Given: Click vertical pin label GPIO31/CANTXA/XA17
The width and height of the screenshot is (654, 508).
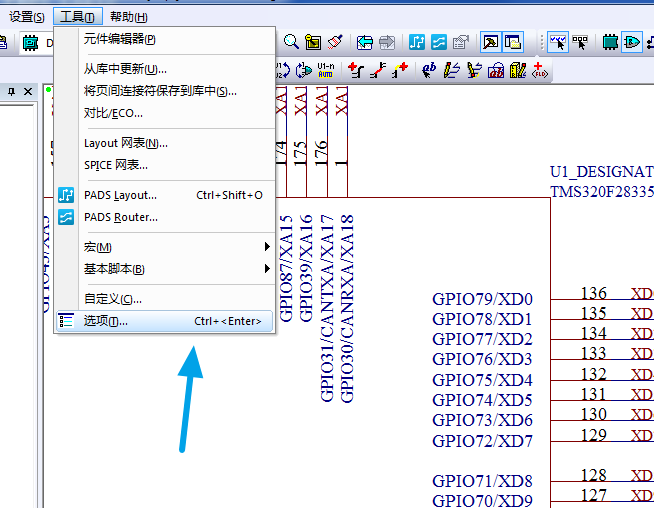Looking at the screenshot, I should (327, 308).
